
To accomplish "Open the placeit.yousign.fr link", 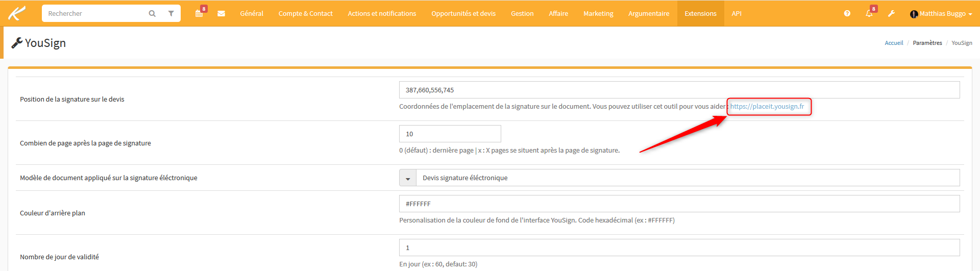I will pos(767,106).
